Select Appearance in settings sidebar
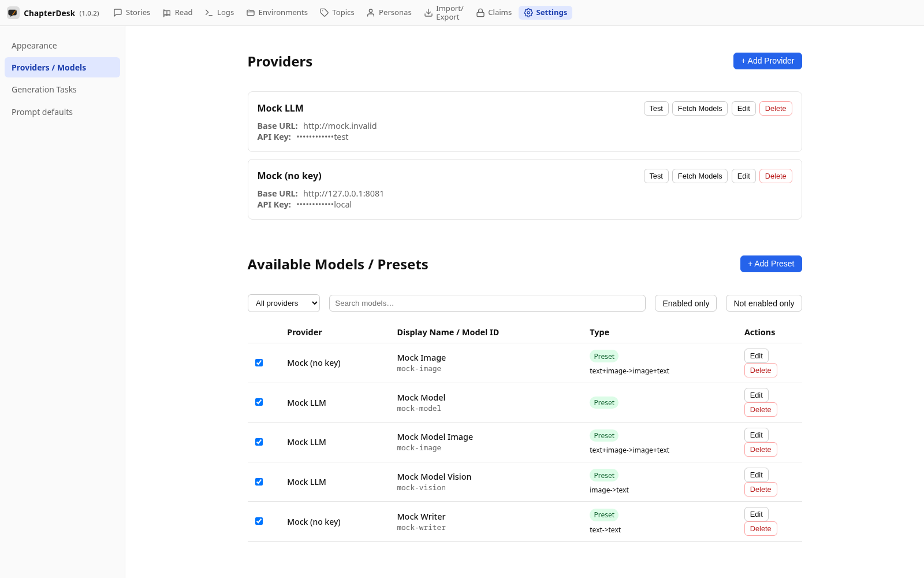The height and width of the screenshot is (578, 924). [62, 46]
